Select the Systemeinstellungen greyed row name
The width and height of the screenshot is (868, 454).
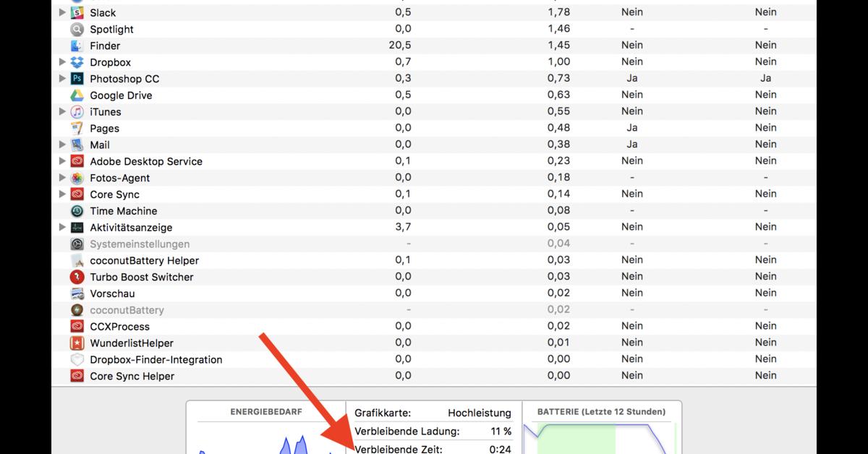pyautogui.click(x=140, y=244)
